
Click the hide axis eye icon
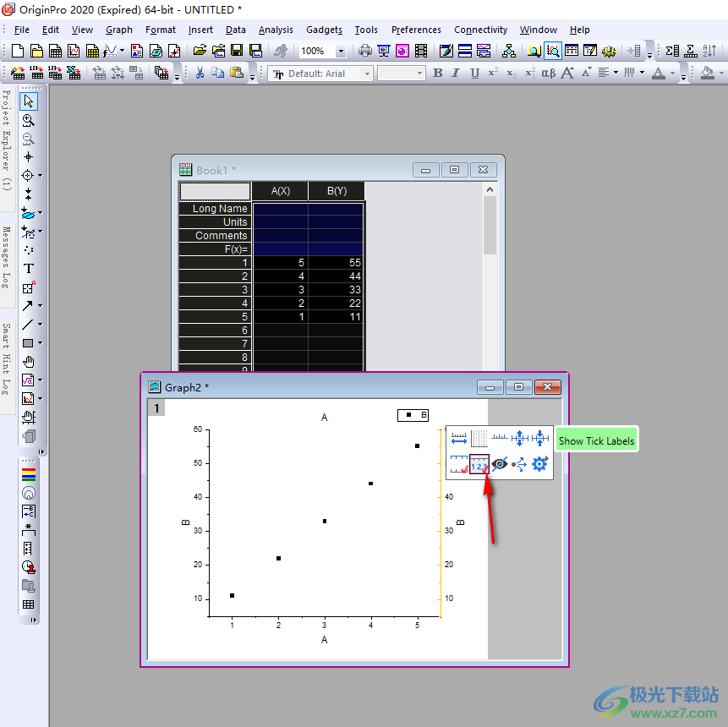point(500,465)
